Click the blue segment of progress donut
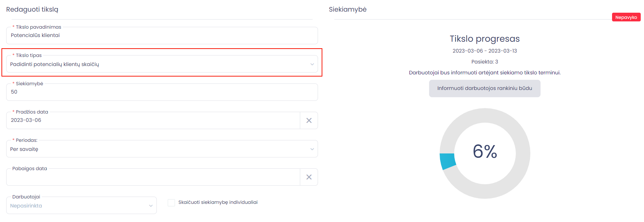Viewport: 644px width, 222px height. pos(448,161)
